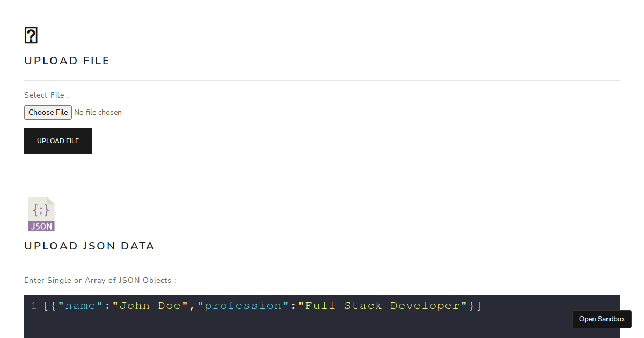Image resolution: width=644 pixels, height=338 pixels.
Task: Click the word "Developer" in the JSON editor
Action: [425, 306]
